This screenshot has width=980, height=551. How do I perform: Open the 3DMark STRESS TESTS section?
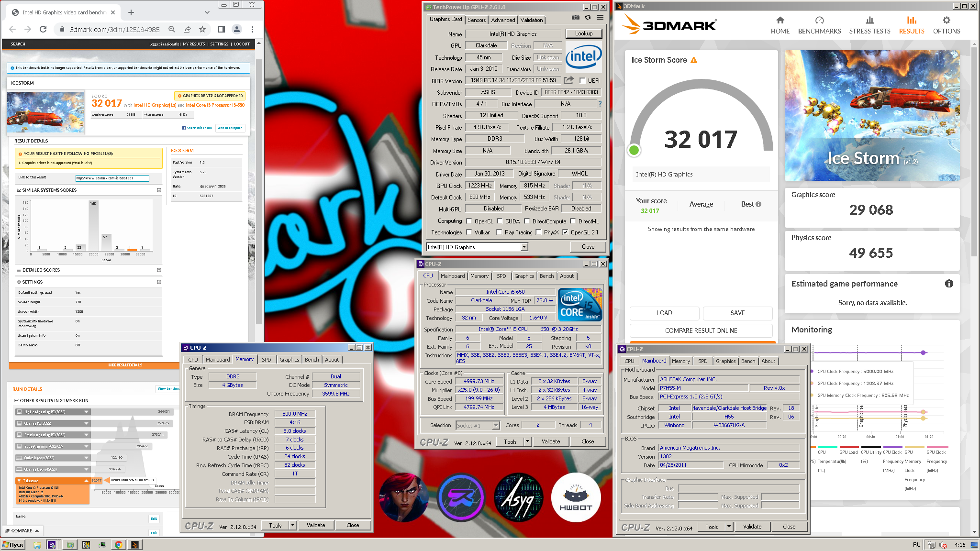tap(869, 25)
